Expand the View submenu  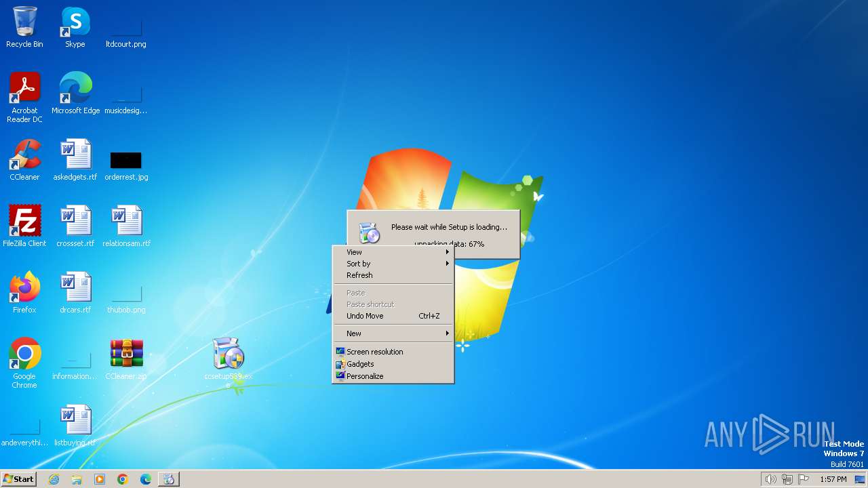[393, 252]
